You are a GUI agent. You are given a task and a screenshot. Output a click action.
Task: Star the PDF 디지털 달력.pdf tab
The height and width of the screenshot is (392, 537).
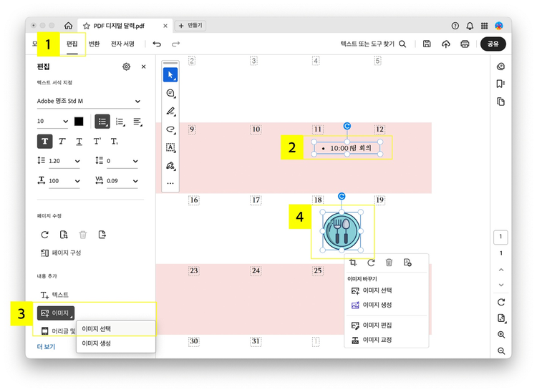tap(87, 26)
